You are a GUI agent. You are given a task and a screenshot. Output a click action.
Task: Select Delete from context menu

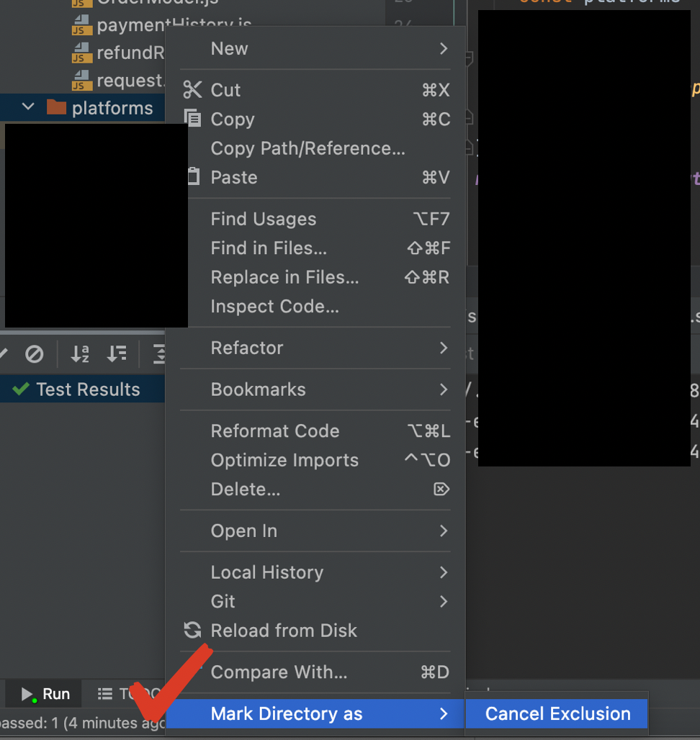point(315,489)
